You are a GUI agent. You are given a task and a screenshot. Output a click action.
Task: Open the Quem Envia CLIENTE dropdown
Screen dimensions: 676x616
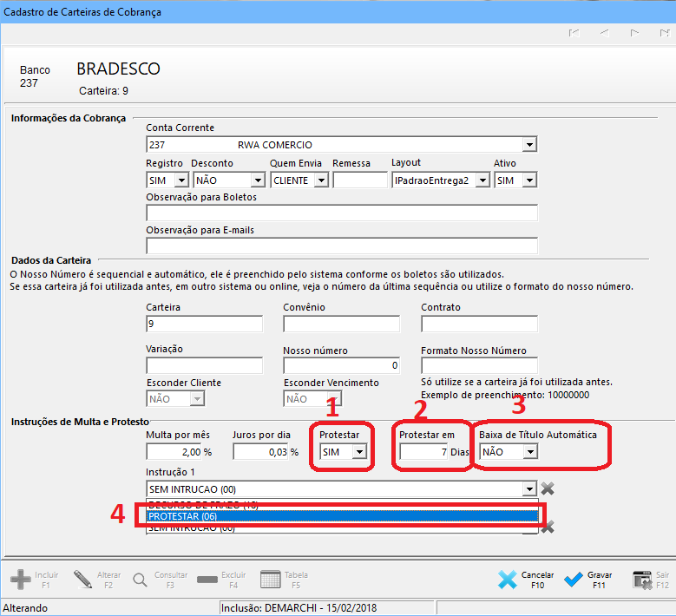click(x=321, y=180)
